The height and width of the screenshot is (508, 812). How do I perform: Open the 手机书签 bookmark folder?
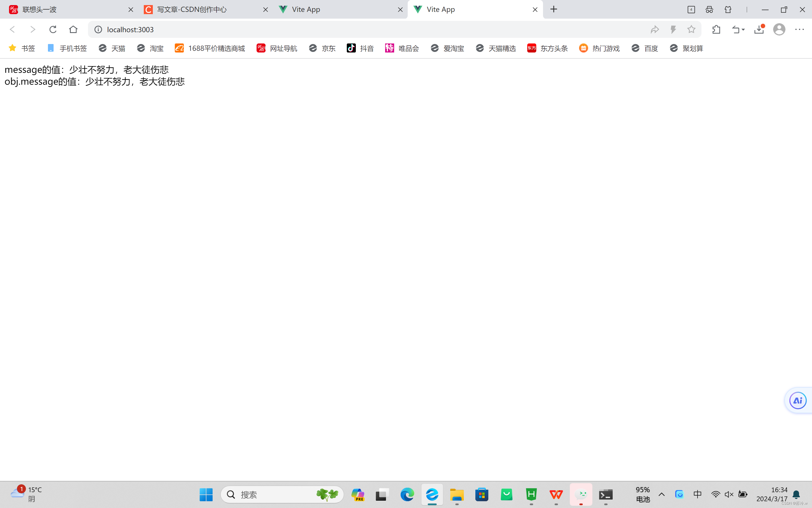67,48
